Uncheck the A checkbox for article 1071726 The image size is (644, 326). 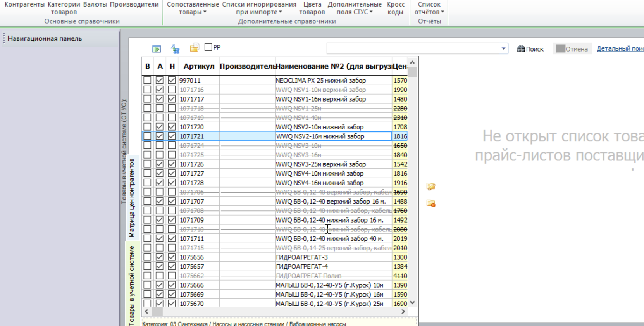click(160, 164)
